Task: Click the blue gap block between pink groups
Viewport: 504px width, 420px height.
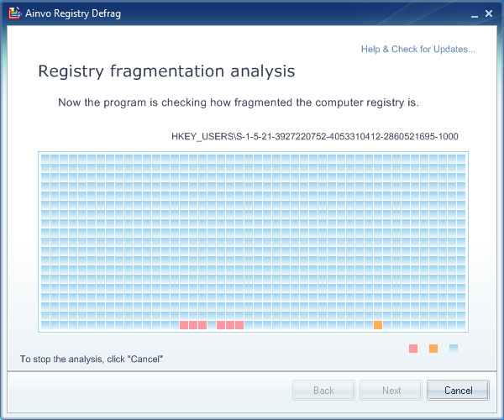Action: pos(212,325)
